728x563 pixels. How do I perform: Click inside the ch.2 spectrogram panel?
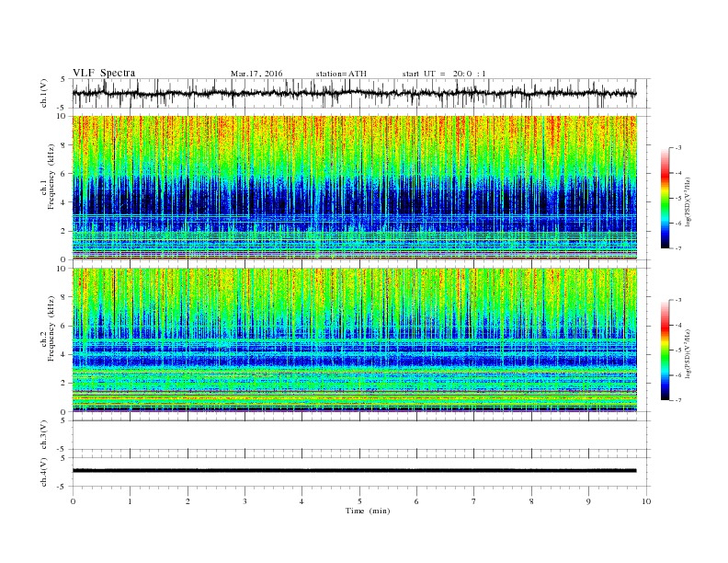tap(354, 339)
